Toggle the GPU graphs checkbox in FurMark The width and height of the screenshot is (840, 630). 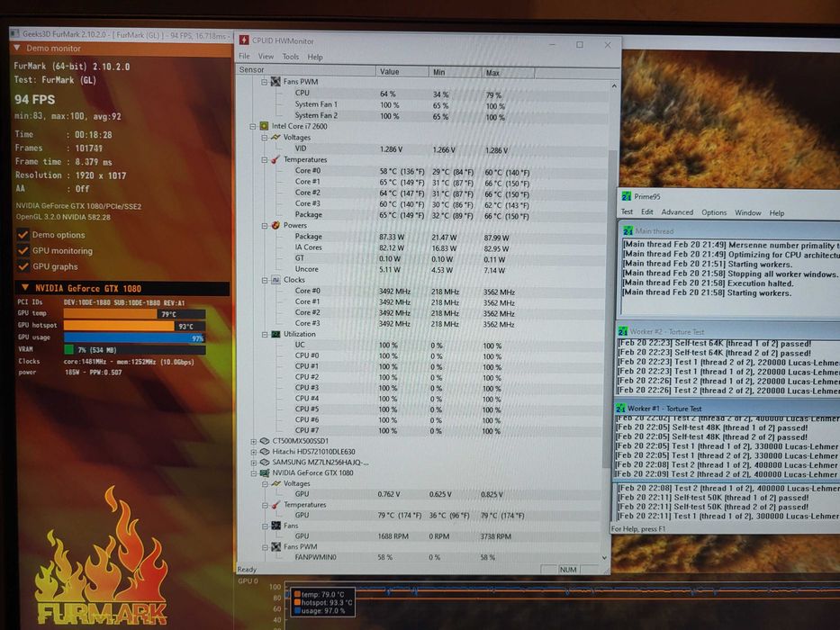tap(23, 266)
